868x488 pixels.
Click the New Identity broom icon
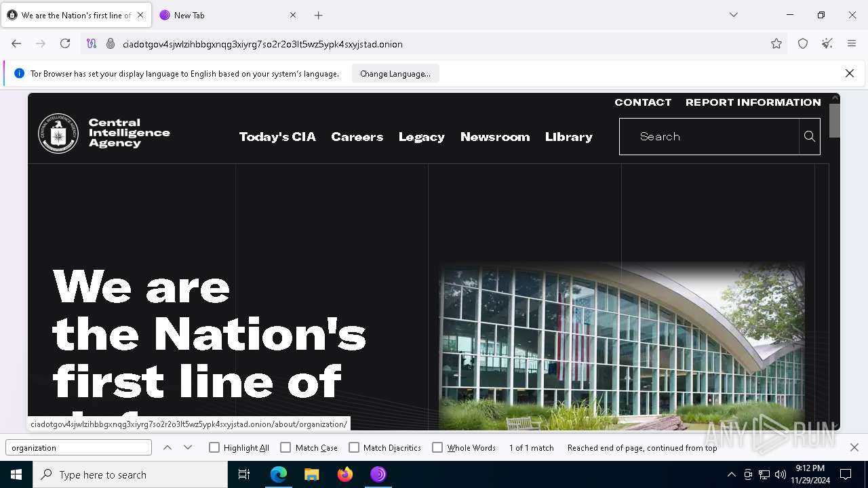(x=827, y=43)
